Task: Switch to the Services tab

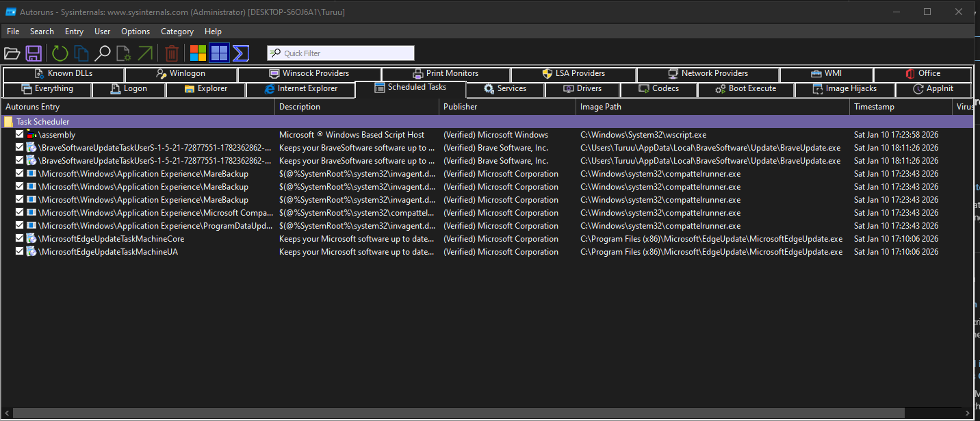Action: coord(505,89)
